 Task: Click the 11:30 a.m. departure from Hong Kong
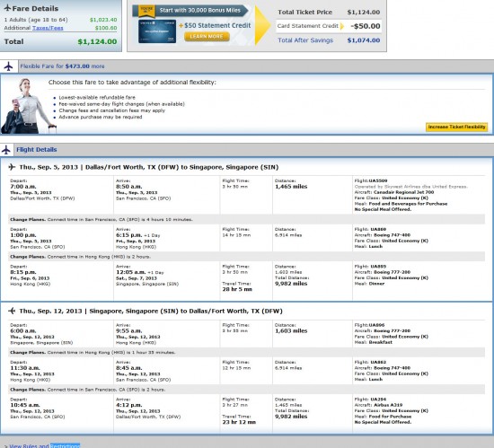point(25,368)
